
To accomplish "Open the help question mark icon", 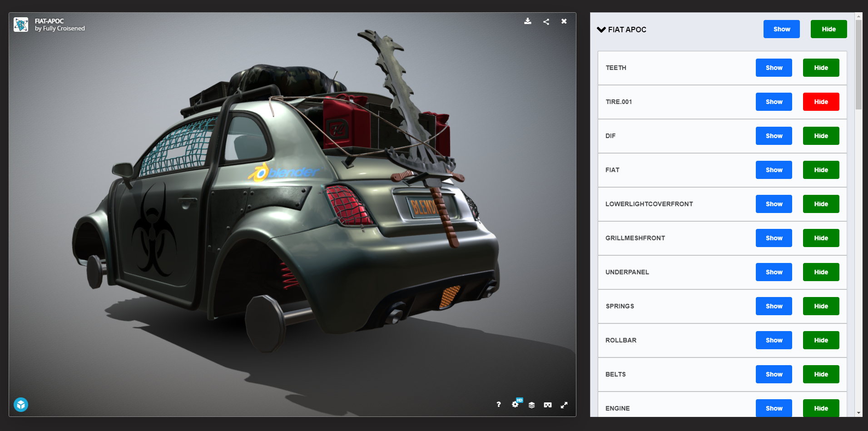I will (498, 404).
